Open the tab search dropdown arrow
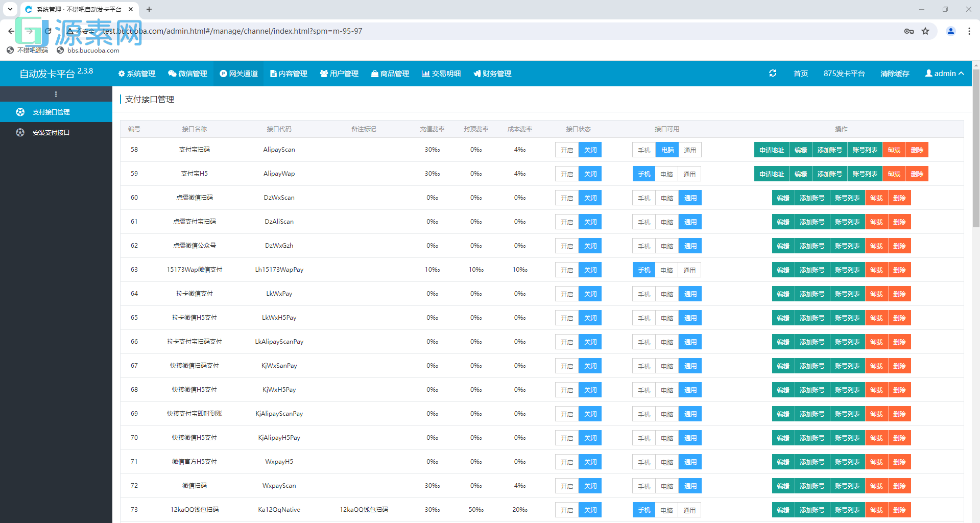 click(x=10, y=9)
